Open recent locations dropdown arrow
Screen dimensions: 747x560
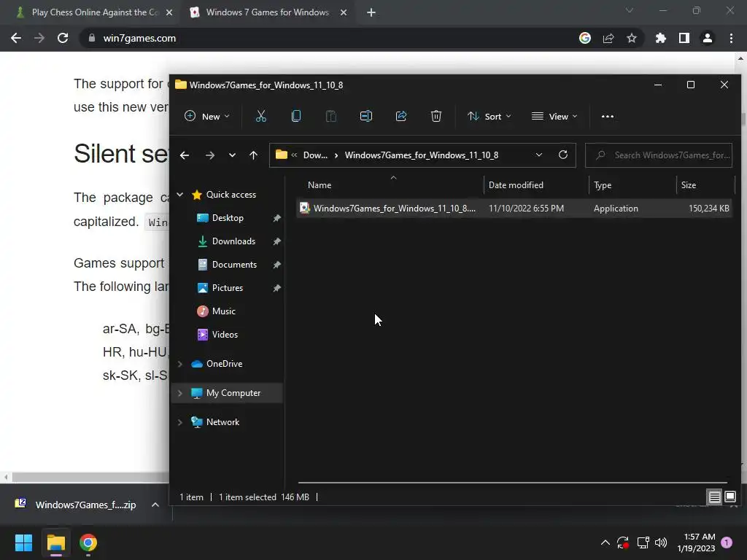(232, 155)
